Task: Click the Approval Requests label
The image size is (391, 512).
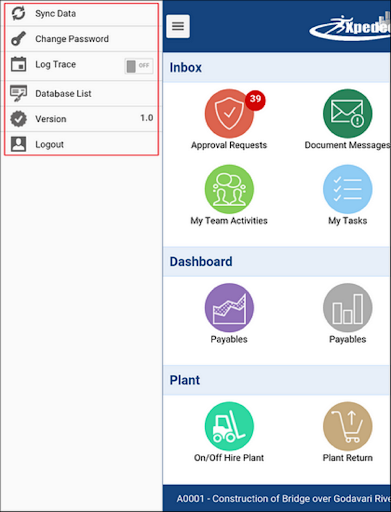Action: [x=229, y=145]
